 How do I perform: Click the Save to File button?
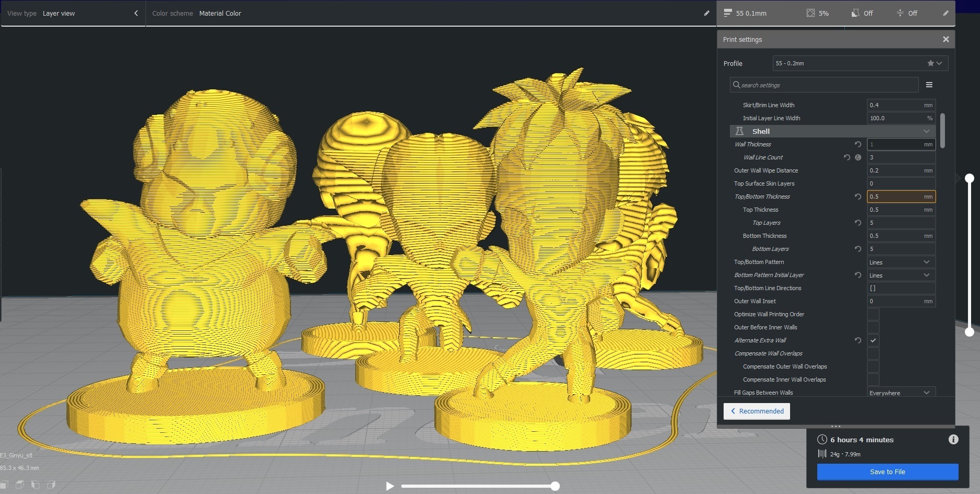887,472
